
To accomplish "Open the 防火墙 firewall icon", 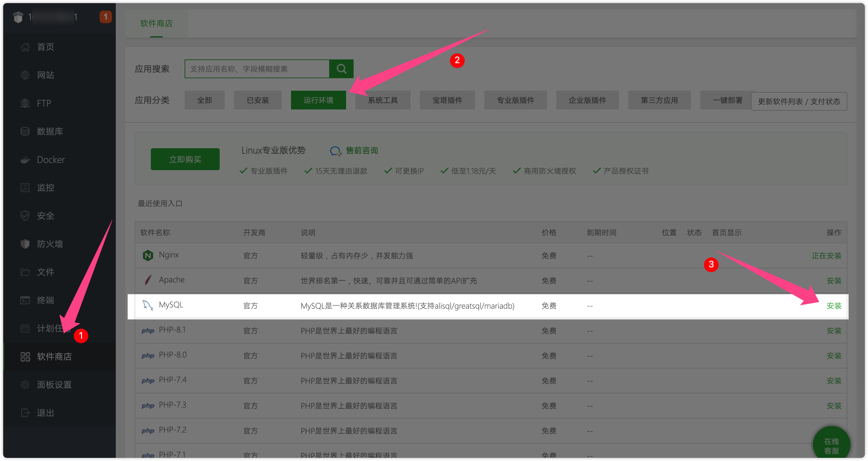I will click(25, 244).
